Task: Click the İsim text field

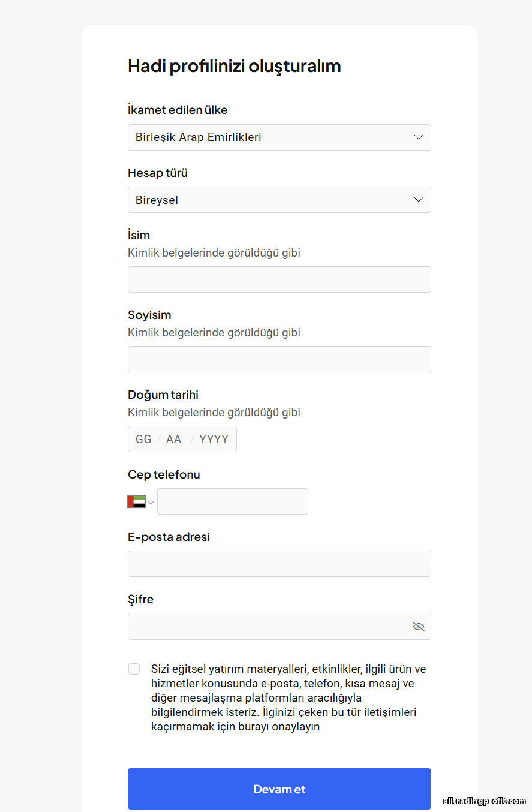Action: (x=279, y=279)
